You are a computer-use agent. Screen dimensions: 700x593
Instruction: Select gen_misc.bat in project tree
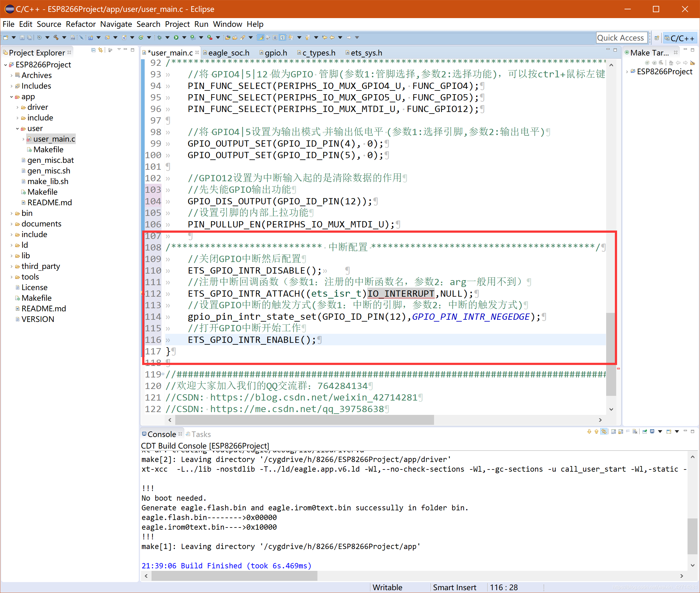[x=51, y=160]
